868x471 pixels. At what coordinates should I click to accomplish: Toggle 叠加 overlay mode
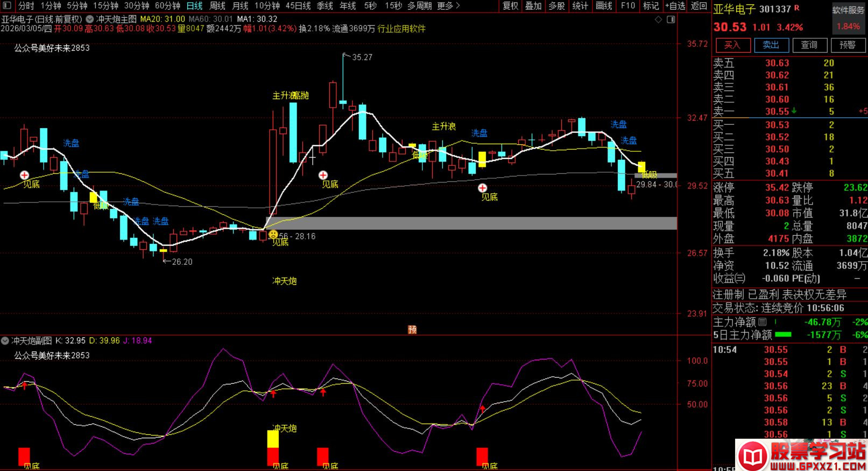(x=533, y=6)
